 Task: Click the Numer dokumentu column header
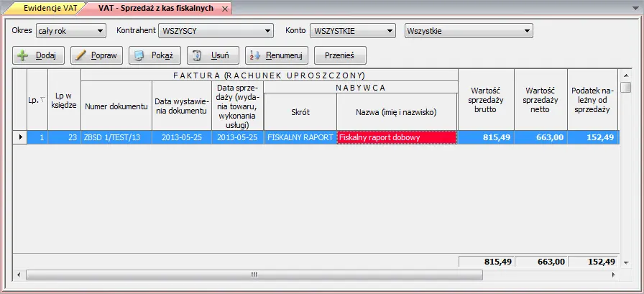tap(116, 106)
